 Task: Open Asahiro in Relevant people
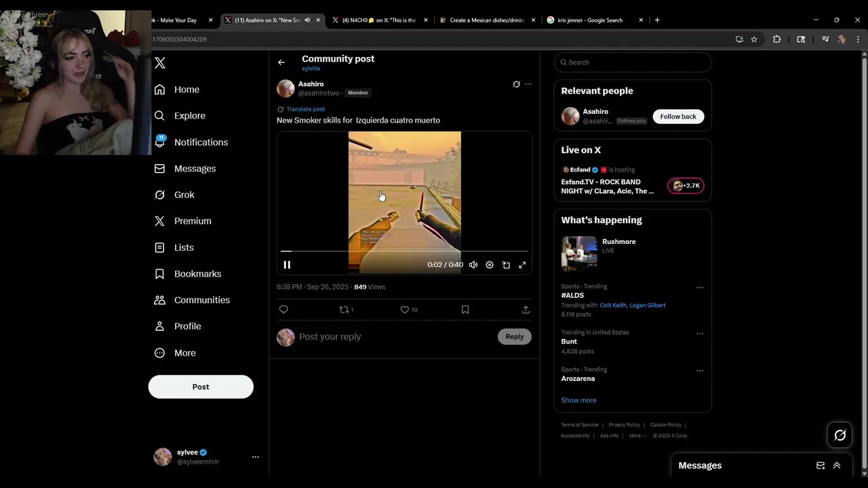pyautogui.click(x=595, y=112)
